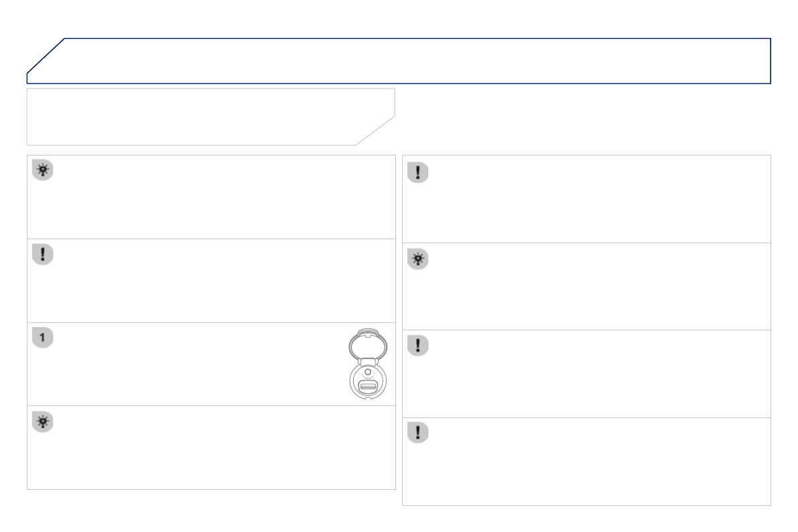Click the grey subtitle box under the header
This screenshot has height=532, width=798.
point(201,116)
